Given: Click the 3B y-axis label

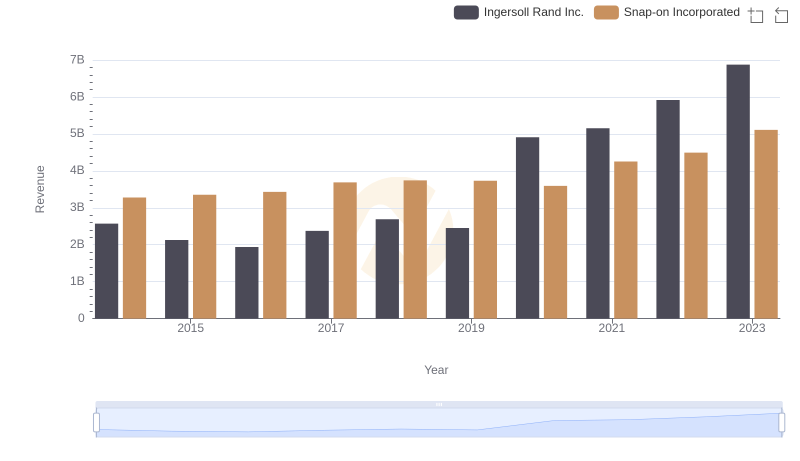Looking at the screenshot, I should click(x=77, y=208).
